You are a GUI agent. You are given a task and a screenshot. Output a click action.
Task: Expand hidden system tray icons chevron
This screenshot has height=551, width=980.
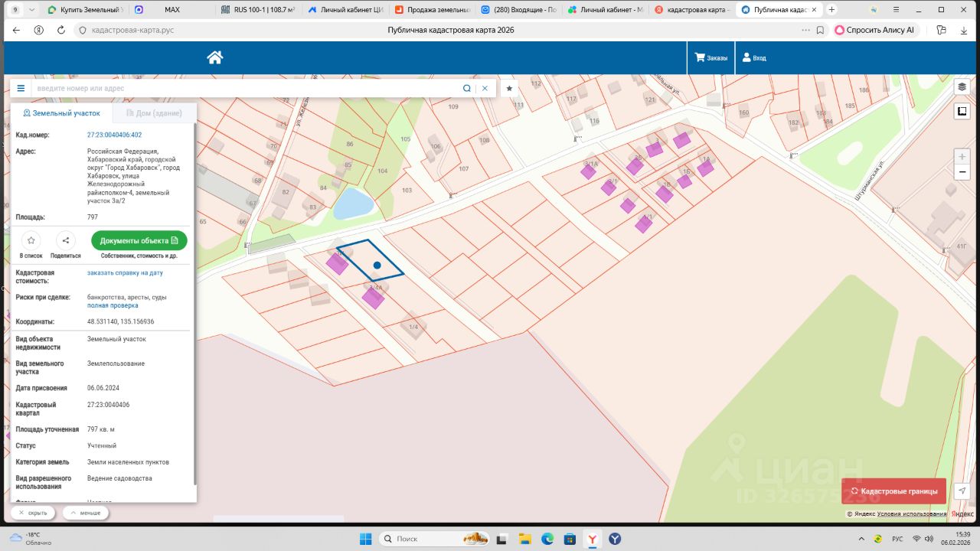(x=861, y=539)
